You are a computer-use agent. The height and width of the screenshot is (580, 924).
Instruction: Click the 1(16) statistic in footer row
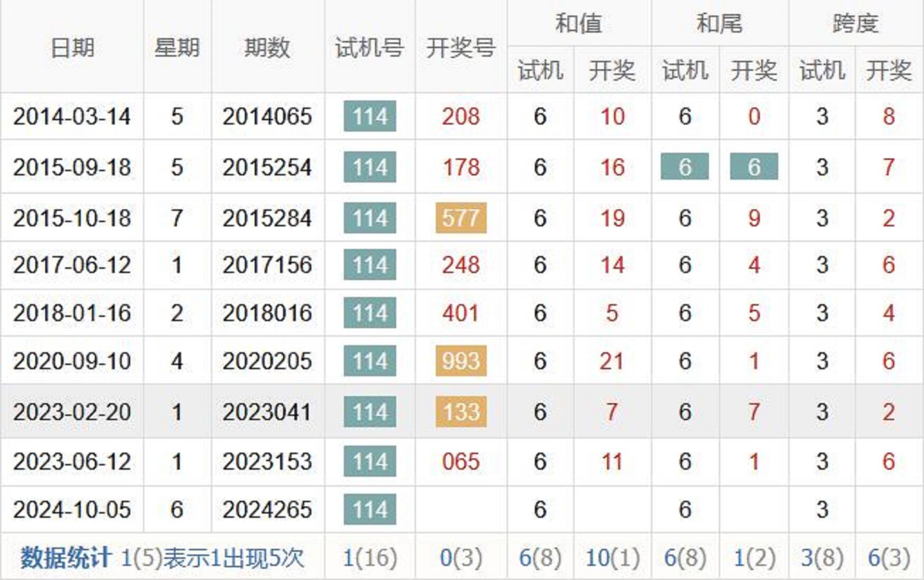pyautogui.click(x=370, y=558)
